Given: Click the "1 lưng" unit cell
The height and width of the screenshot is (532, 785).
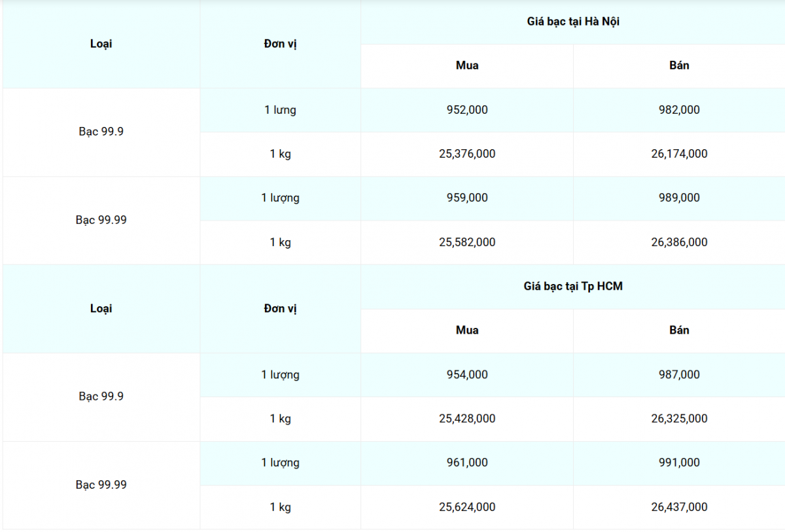Looking at the screenshot, I should pos(280,110).
